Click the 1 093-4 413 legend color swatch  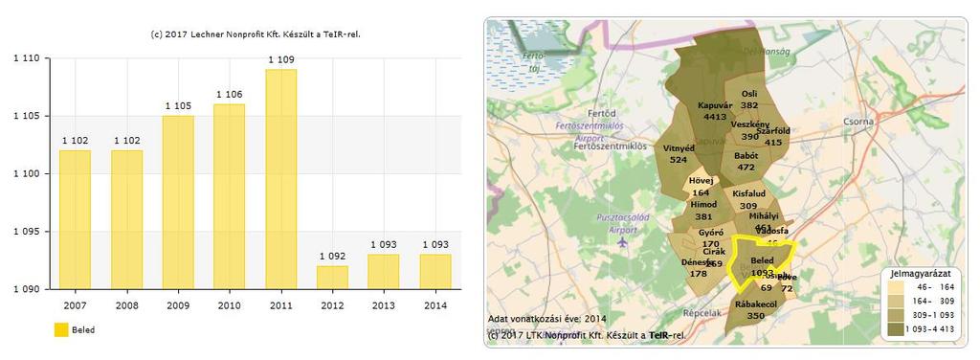896,328
